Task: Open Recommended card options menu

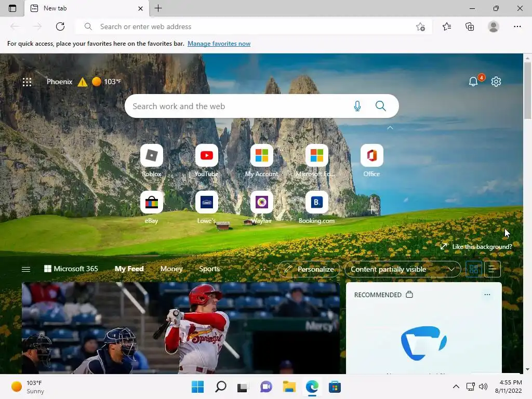Action: [487, 295]
